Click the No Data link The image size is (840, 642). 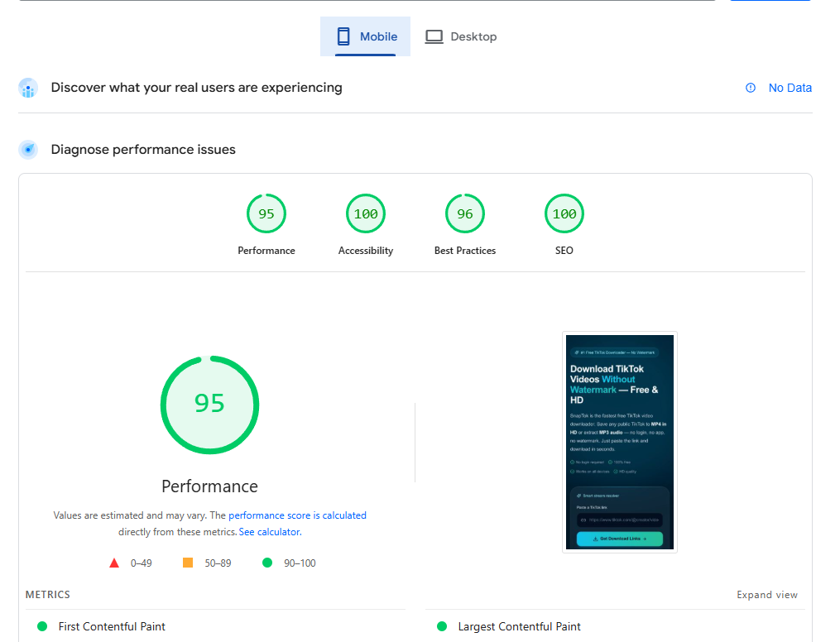(790, 88)
